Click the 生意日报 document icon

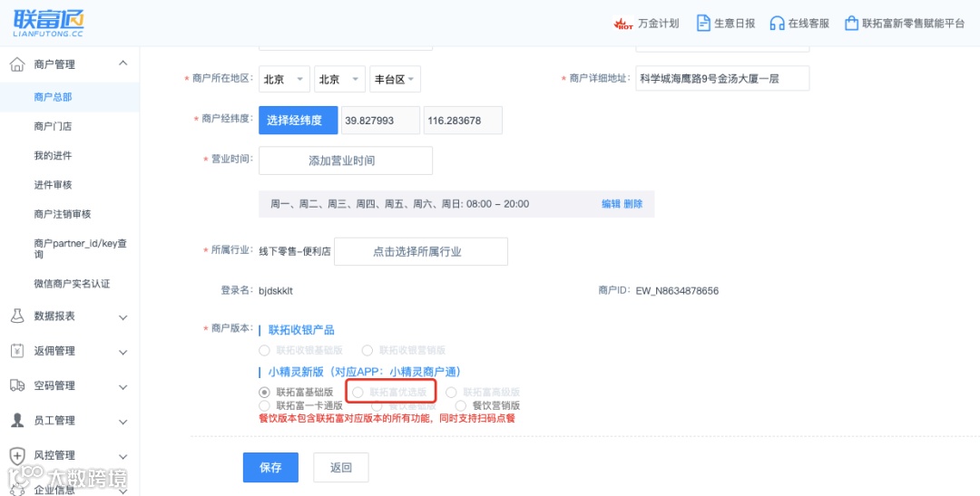(703, 23)
